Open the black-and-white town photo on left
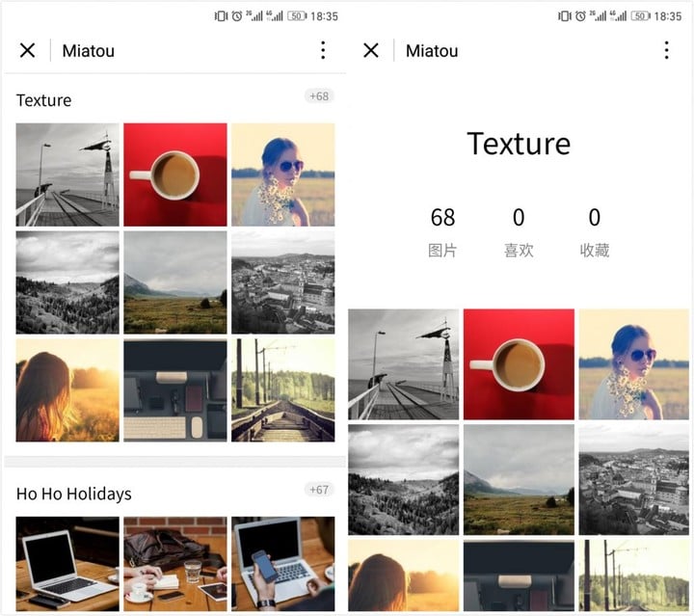 coord(283,282)
